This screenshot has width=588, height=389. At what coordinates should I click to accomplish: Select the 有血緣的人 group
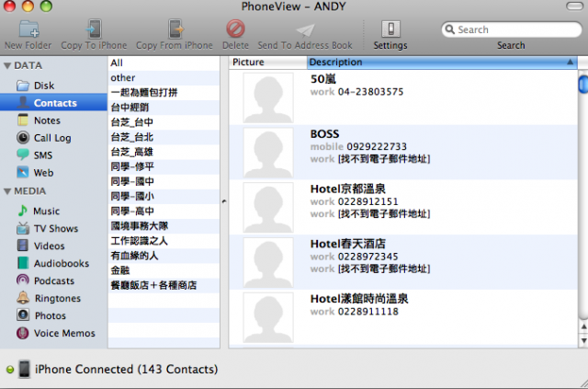(x=164, y=256)
